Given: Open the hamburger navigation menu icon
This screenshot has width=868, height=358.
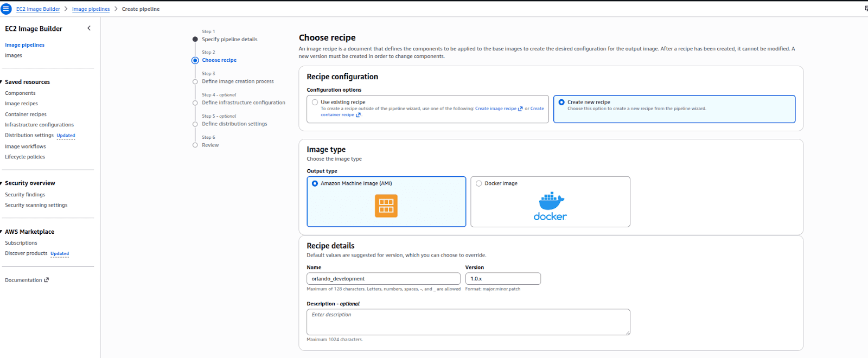Looking at the screenshot, I should pos(6,9).
